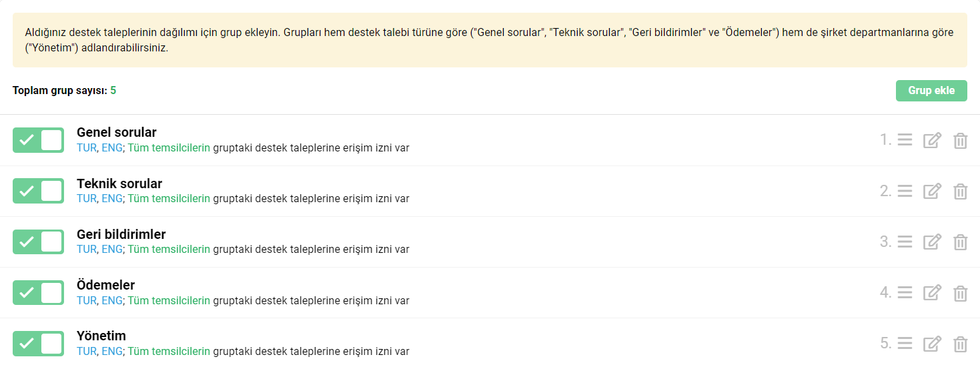Remove the Yönetim group via trash icon
This screenshot has width=980, height=369.
[x=960, y=343]
